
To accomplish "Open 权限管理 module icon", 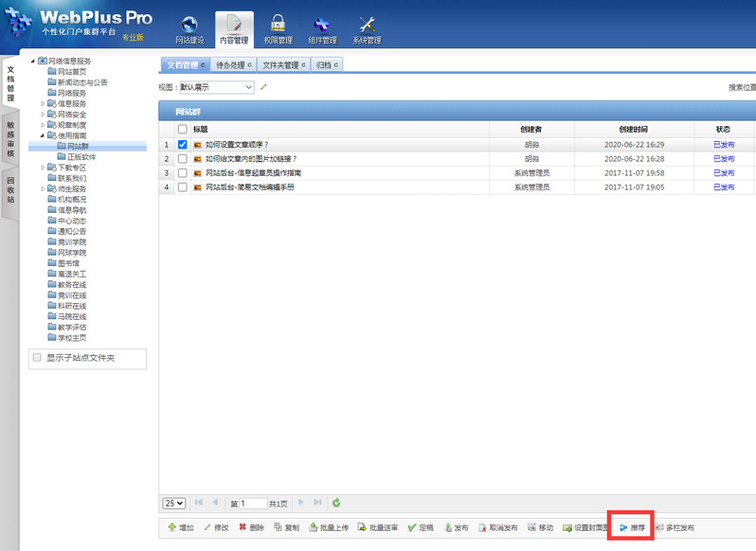I will (x=278, y=29).
